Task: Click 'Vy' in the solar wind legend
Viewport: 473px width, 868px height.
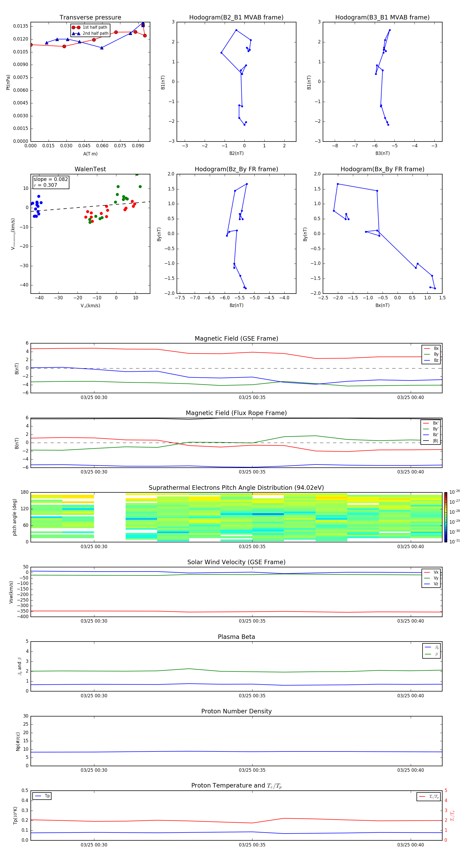Action: point(436,578)
